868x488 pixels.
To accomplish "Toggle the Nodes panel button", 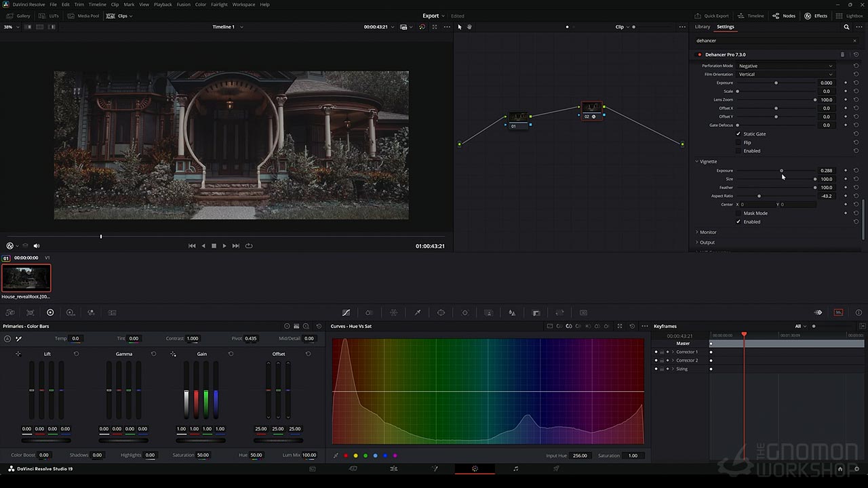I will pos(784,16).
